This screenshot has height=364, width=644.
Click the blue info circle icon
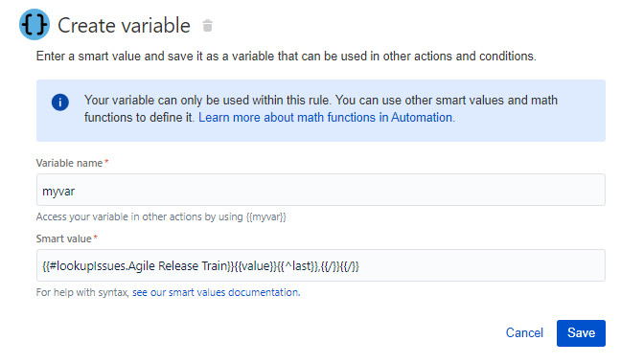click(x=60, y=102)
